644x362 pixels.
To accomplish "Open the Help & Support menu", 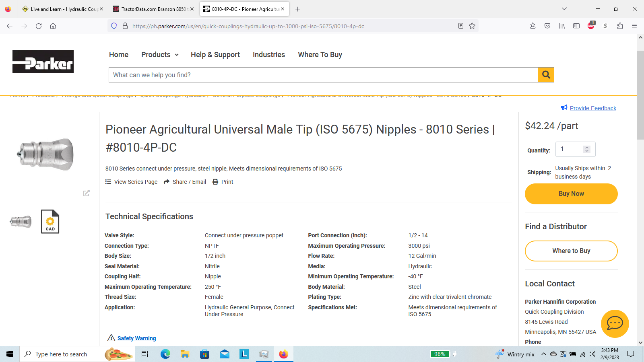I will pyautogui.click(x=215, y=55).
